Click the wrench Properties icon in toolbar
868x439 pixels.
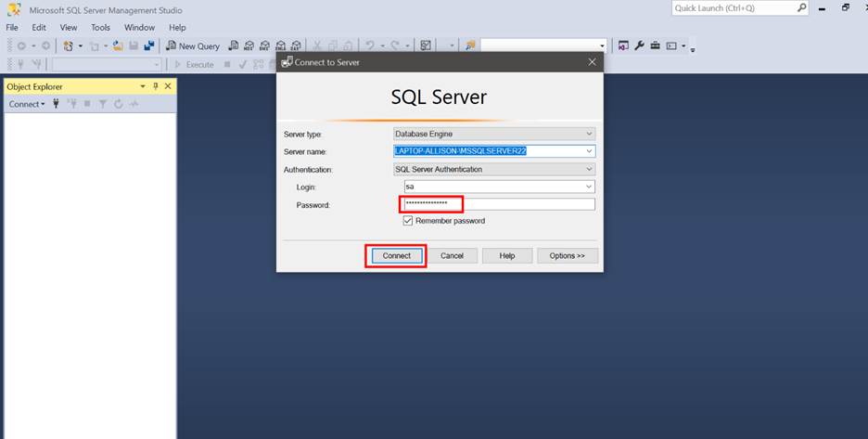(x=639, y=45)
